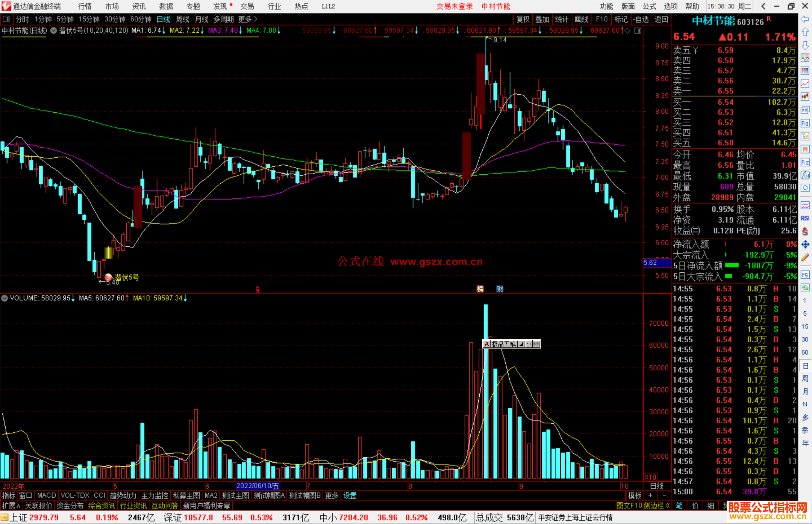Click the X10 volume scale label
812x524 pixels.
[x=650, y=477]
